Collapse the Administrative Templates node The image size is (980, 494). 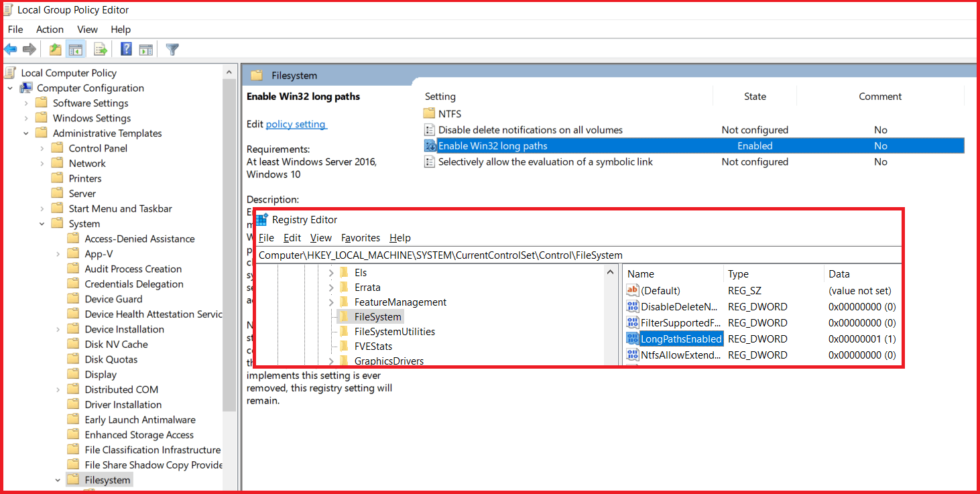[x=26, y=133]
